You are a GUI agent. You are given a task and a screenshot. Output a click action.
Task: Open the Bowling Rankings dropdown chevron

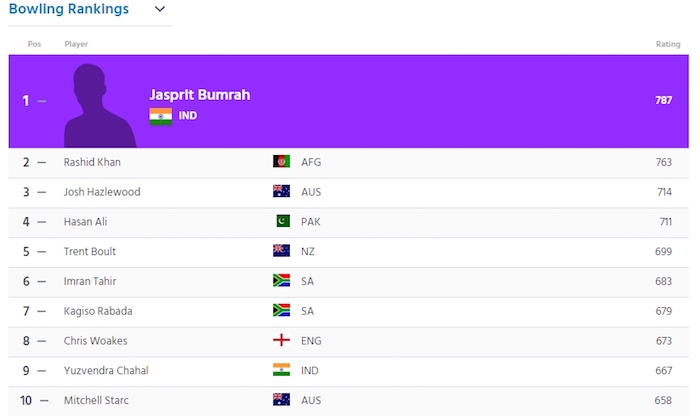[x=160, y=10]
